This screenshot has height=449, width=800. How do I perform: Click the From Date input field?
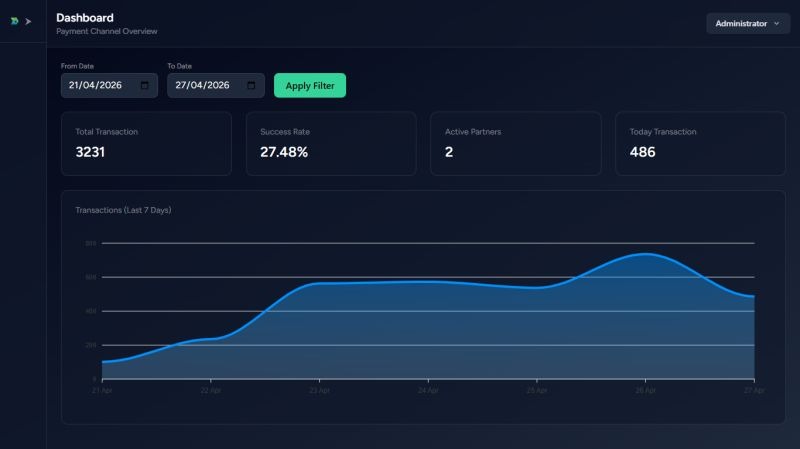pyautogui.click(x=109, y=85)
